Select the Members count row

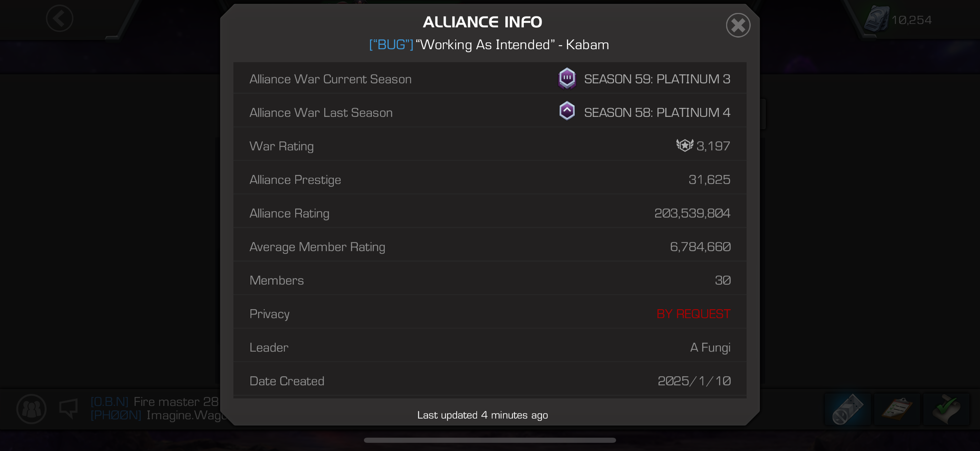tap(490, 280)
